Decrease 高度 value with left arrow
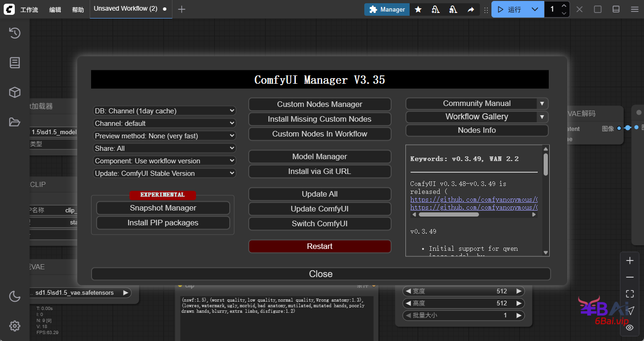The width and height of the screenshot is (644, 341). pyautogui.click(x=408, y=304)
